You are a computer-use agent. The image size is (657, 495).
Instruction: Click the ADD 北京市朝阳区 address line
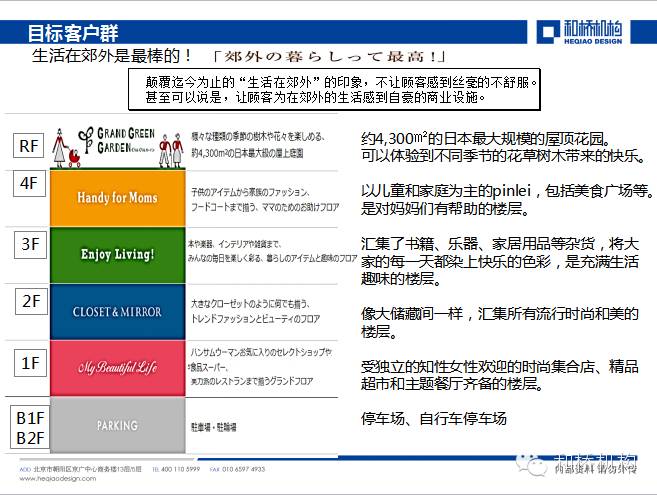[x=80, y=469]
